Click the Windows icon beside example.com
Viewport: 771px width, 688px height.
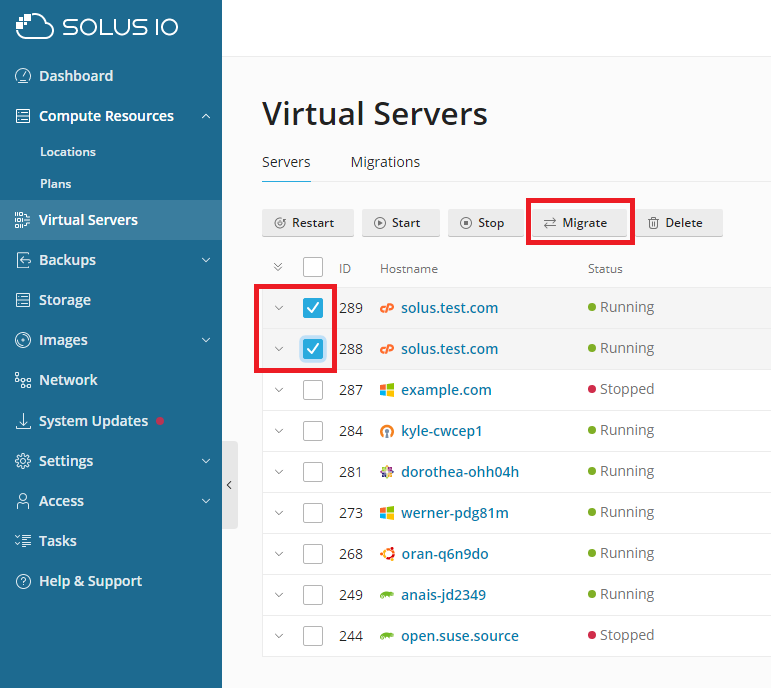pos(387,390)
